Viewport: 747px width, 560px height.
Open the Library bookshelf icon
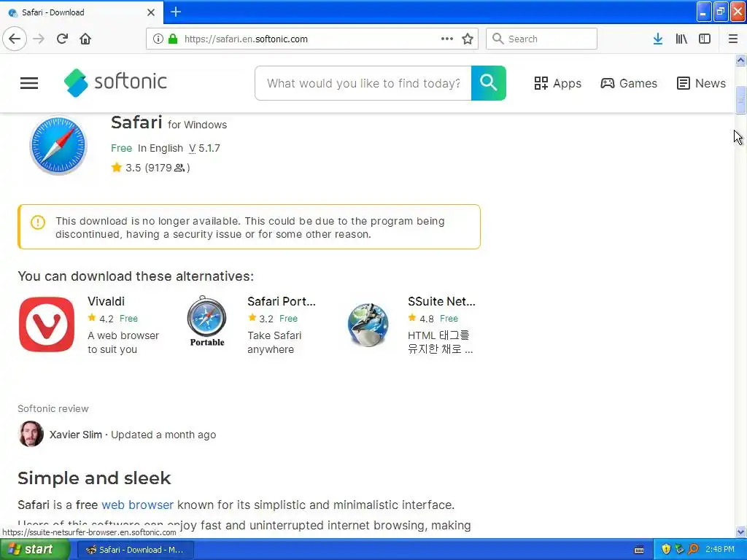(x=681, y=39)
